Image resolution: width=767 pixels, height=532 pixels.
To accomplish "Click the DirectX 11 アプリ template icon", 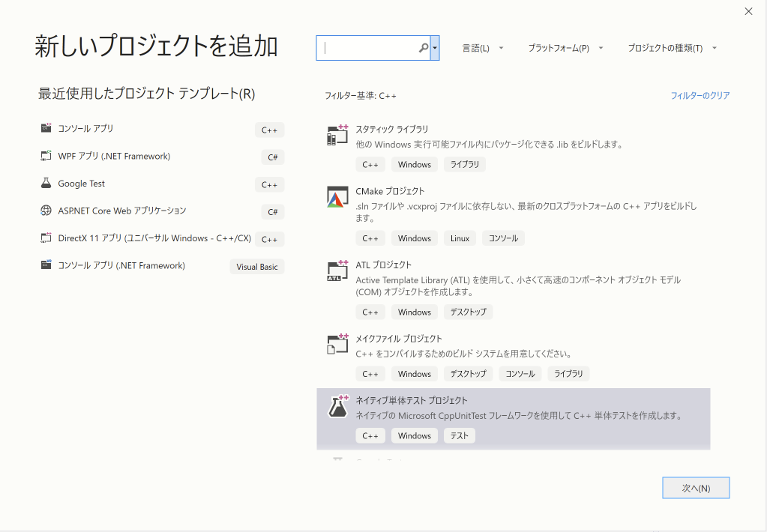I will (46, 238).
